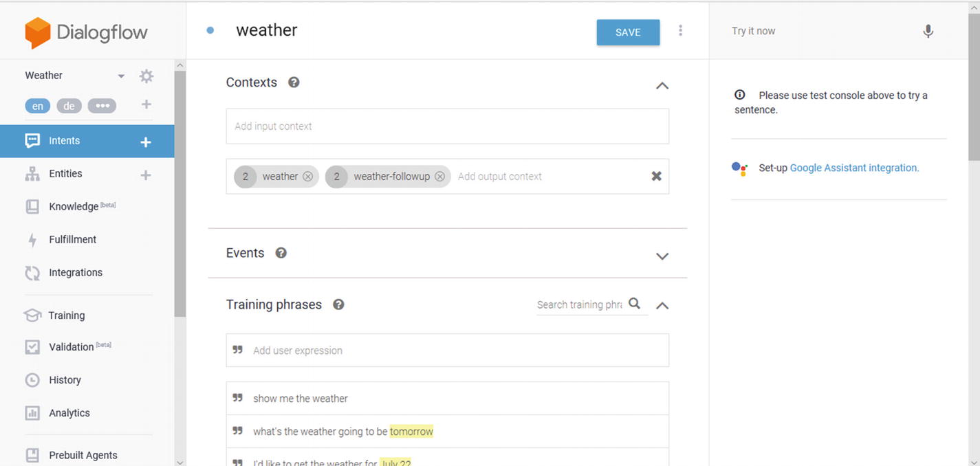Expand the Events section

pos(662,256)
